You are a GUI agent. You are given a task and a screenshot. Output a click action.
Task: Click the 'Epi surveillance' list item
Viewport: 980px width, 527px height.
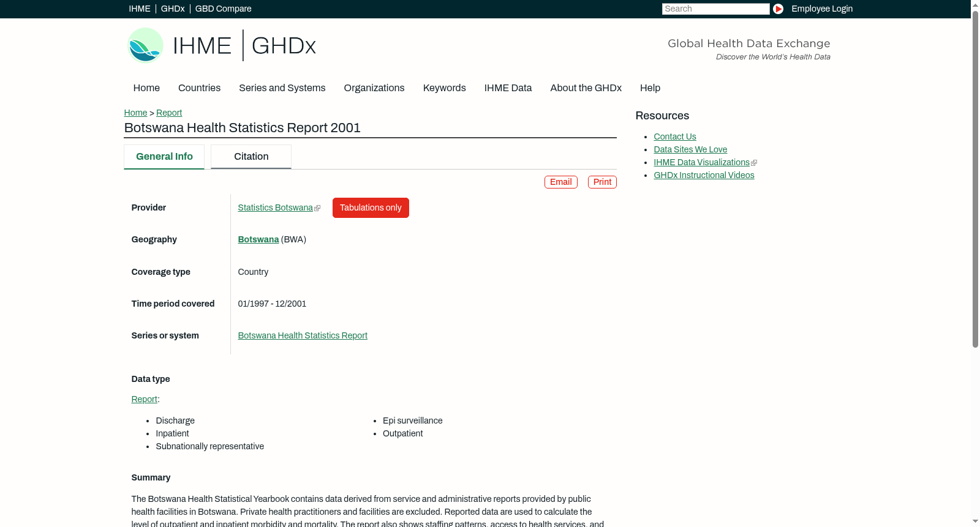[412, 420]
